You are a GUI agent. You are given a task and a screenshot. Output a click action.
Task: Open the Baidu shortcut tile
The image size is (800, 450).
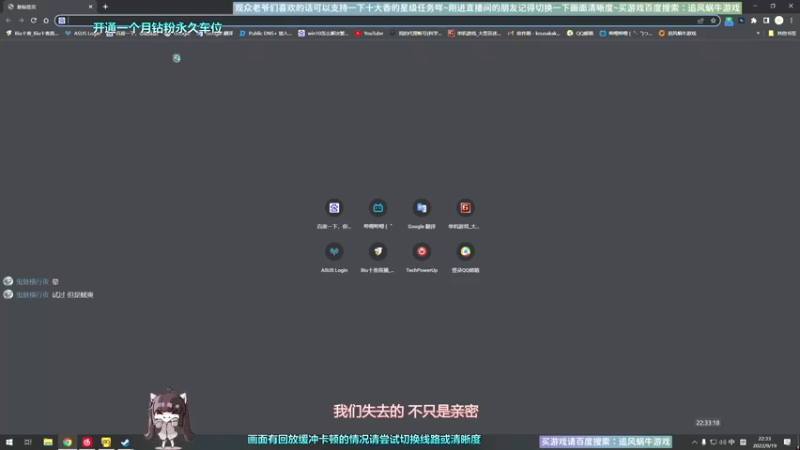[x=334, y=213]
